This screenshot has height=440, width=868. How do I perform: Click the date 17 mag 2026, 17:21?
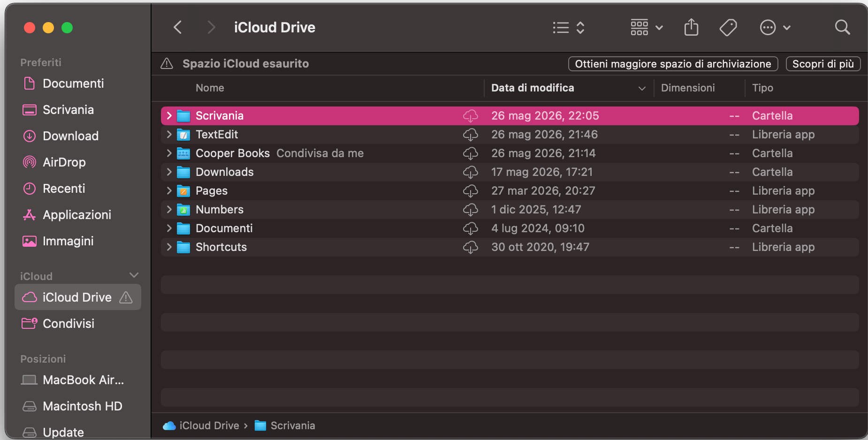[x=542, y=172]
